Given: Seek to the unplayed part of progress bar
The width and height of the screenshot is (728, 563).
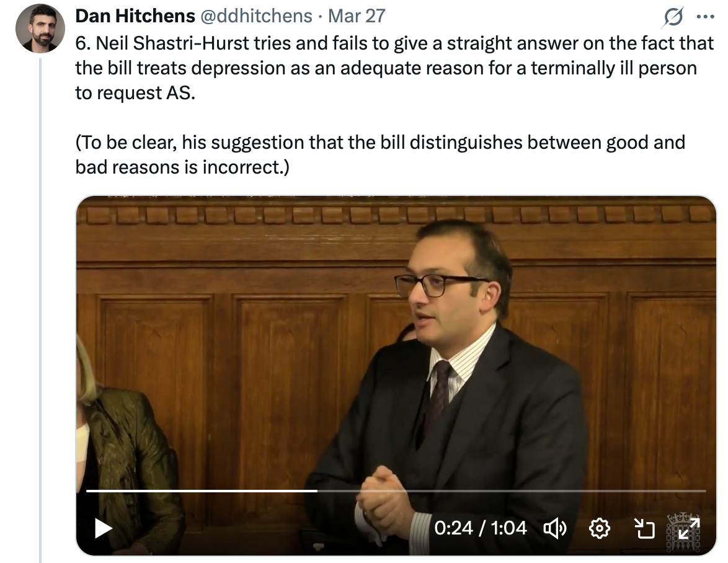Looking at the screenshot, I should click(x=512, y=490).
